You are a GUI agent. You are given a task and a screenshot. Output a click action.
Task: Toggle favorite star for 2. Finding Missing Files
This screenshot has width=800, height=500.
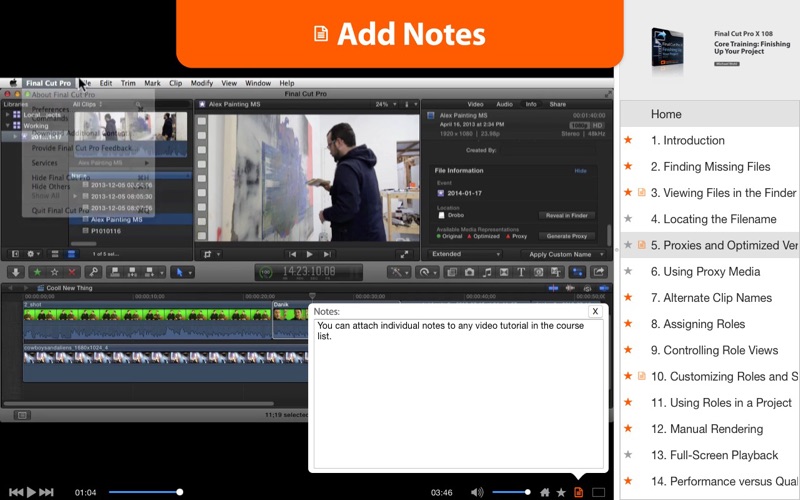pyautogui.click(x=628, y=166)
